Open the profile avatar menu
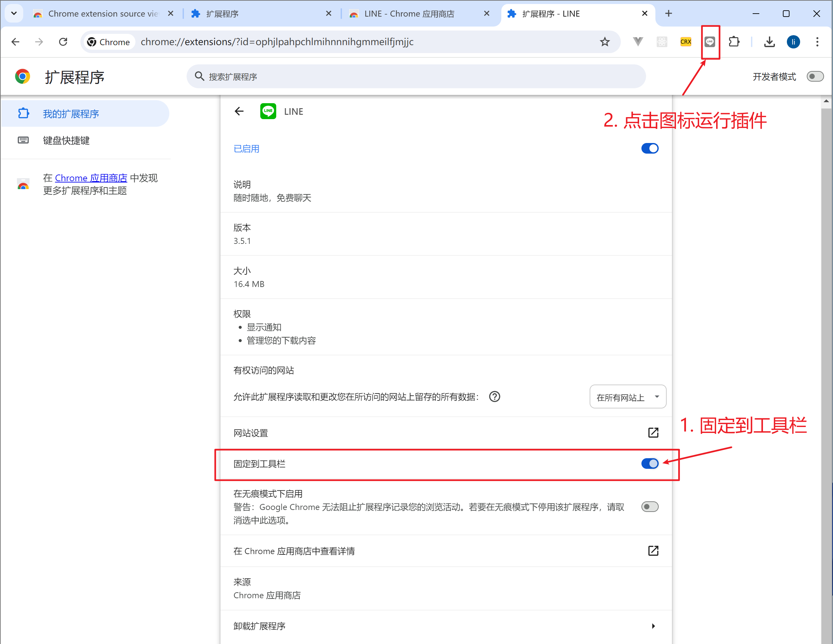 [x=793, y=42]
